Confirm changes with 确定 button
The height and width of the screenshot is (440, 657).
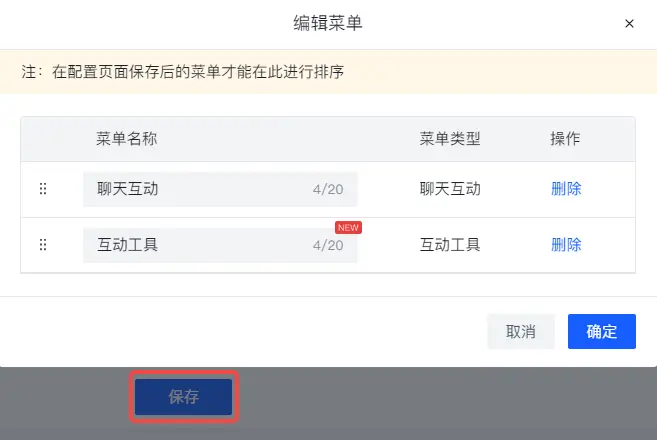[x=602, y=331]
